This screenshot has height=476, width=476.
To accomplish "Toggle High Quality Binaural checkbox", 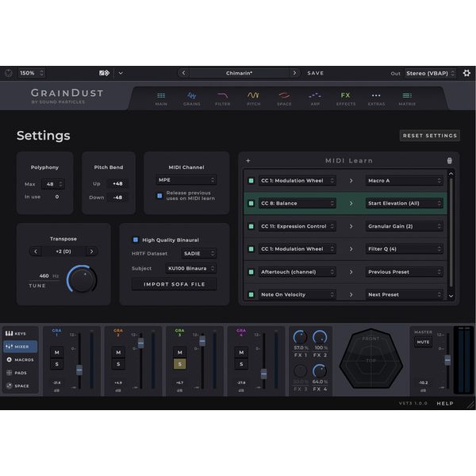I will coord(136,240).
